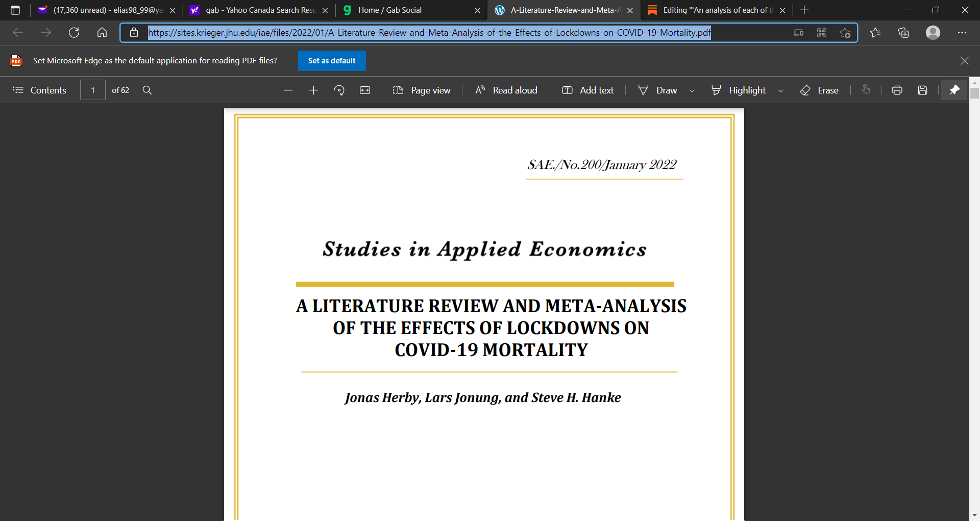Click the SAE./No.200/January 2022 text
This screenshot has width=980, height=521.
[x=602, y=164]
